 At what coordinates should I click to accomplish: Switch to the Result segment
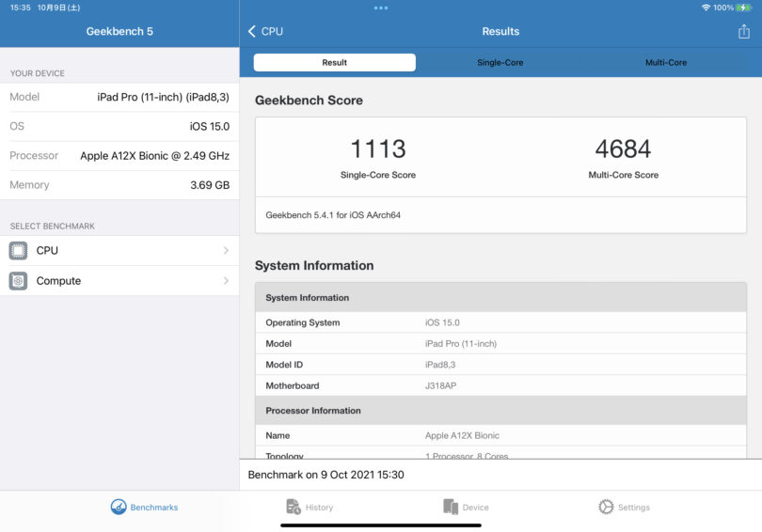pos(334,63)
